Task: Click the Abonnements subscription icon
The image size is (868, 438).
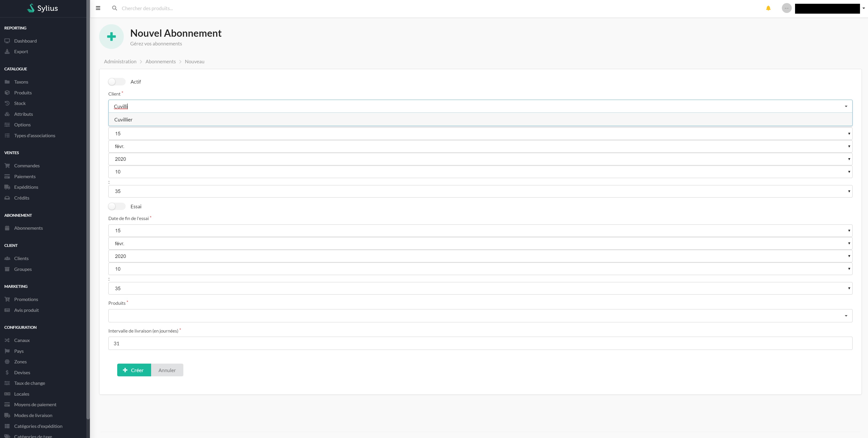Action: tap(7, 228)
